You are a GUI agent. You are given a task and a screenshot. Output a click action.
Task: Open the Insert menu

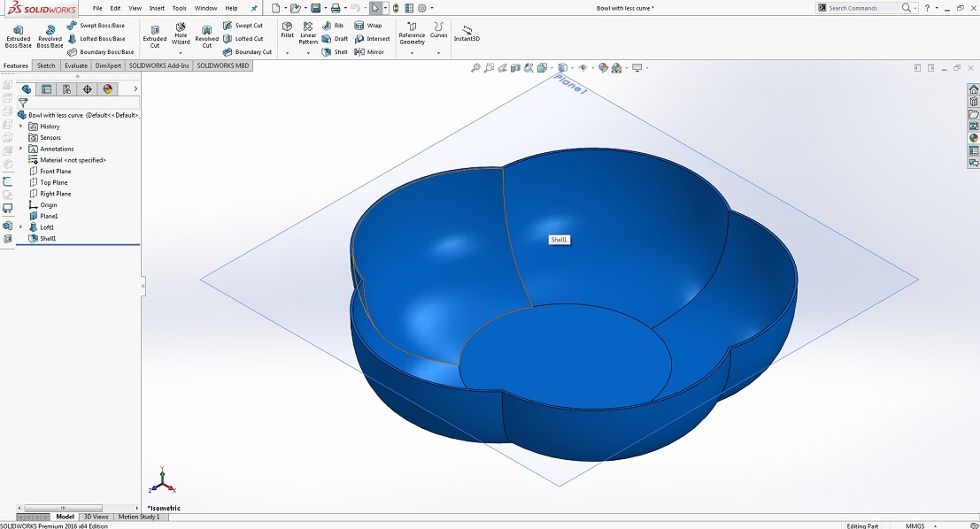(x=157, y=8)
